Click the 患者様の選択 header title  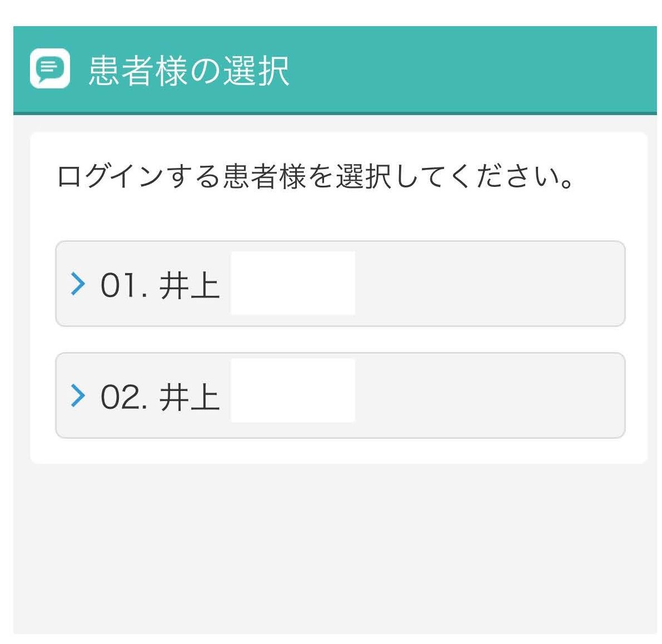pos(189,71)
